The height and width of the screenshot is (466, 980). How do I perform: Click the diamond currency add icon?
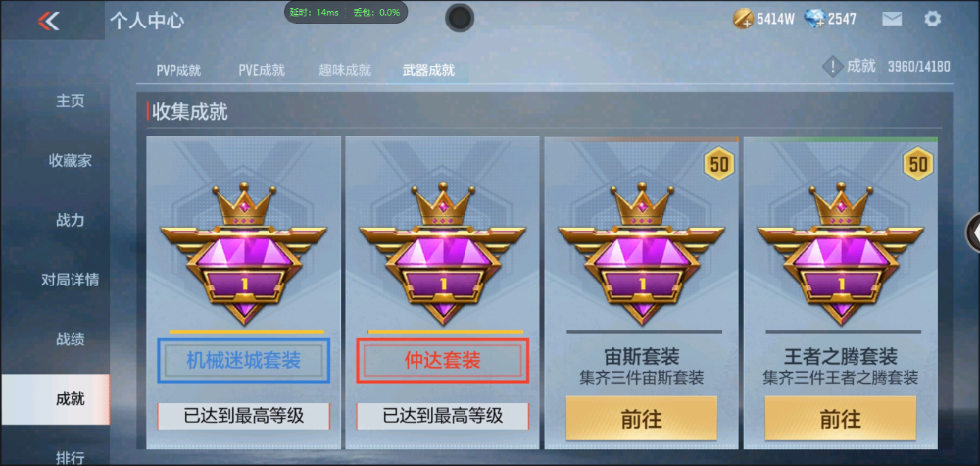(814, 19)
